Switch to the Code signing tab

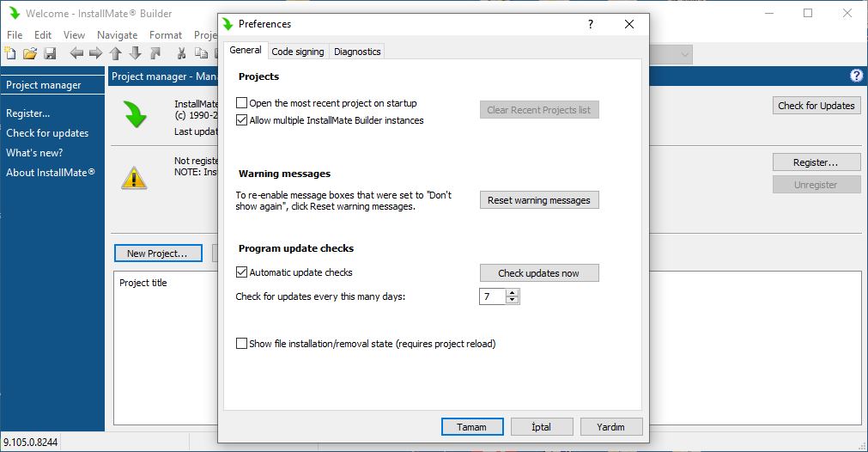(x=298, y=52)
